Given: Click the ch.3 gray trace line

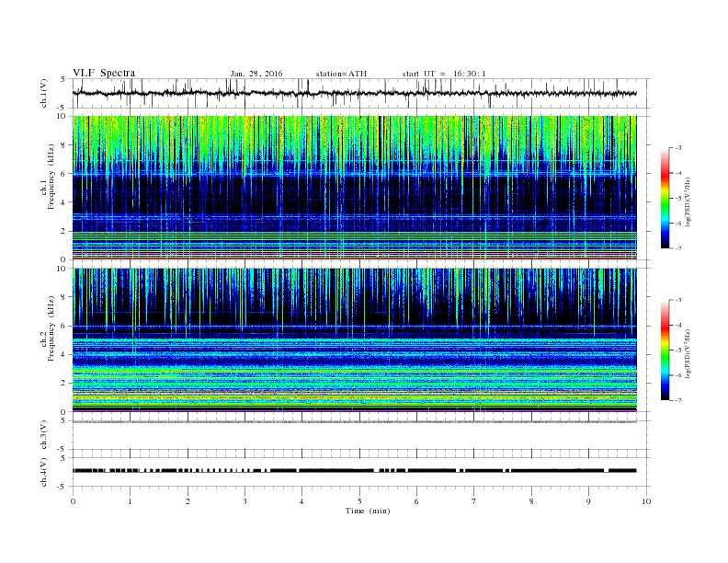Looking at the screenshot, I should (354, 421).
